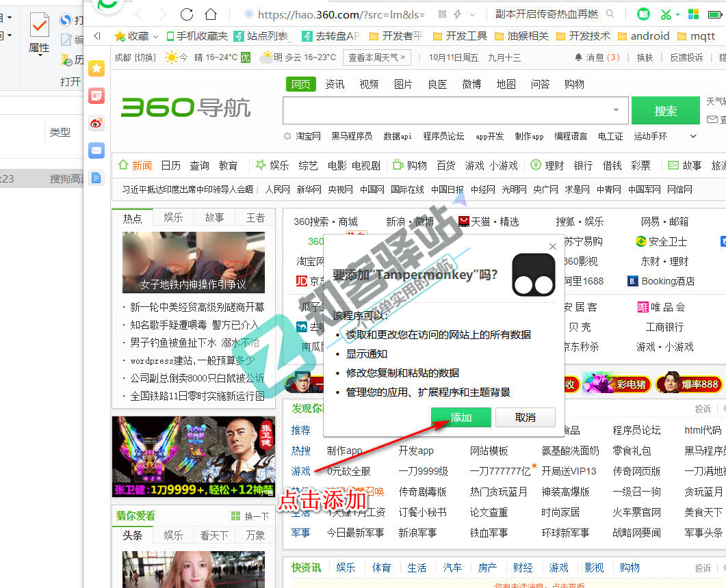
Task: Open 安全卫士 from the site list
Action: [x=663, y=241]
